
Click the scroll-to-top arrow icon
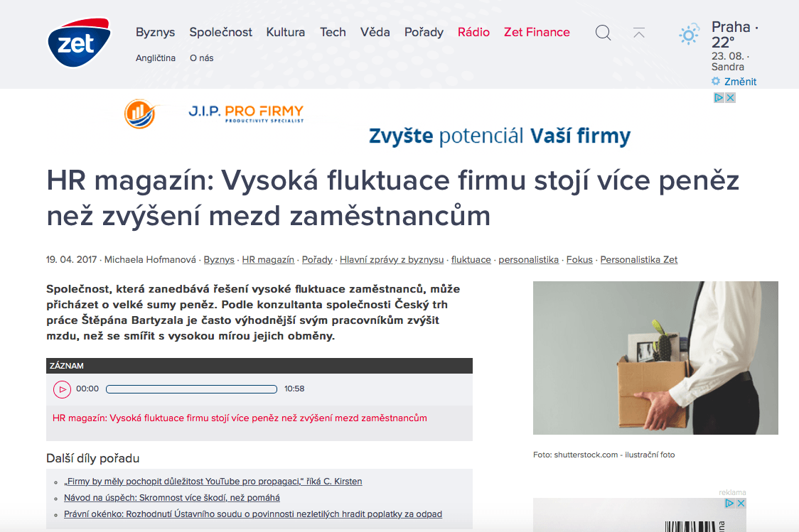coord(638,33)
